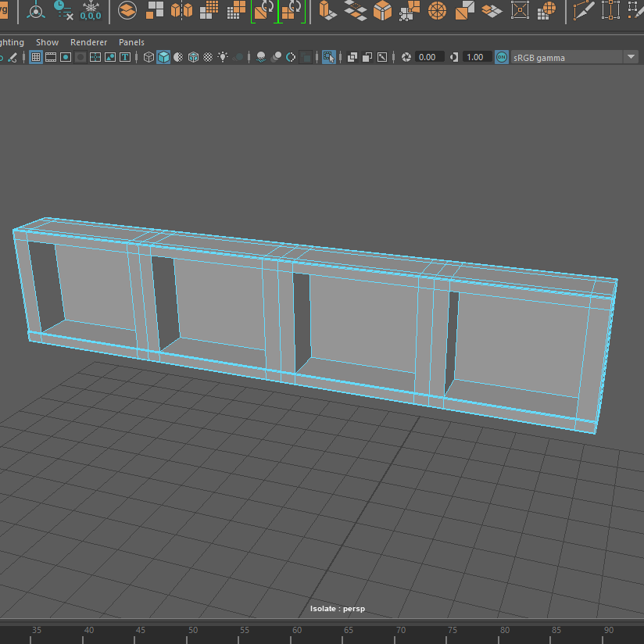The width and height of the screenshot is (644, 644).
Task: Toggle wireframe display mode cube icon
Action: (x=148, y=57)
